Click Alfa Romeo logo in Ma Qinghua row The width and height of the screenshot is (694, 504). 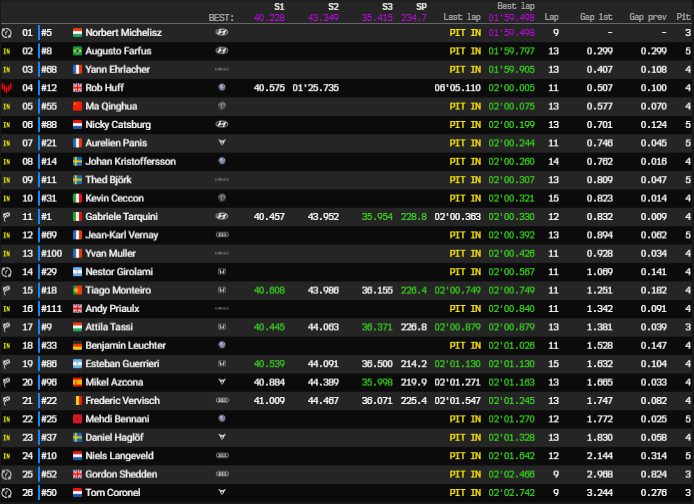pos(222,106)
